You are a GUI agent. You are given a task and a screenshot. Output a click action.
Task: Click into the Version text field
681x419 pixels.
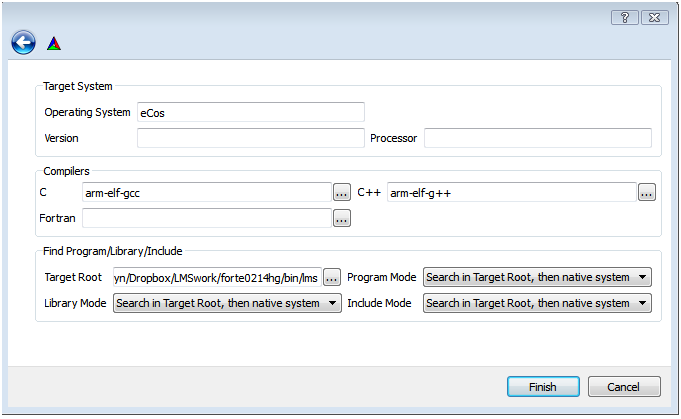coord(251,138)
